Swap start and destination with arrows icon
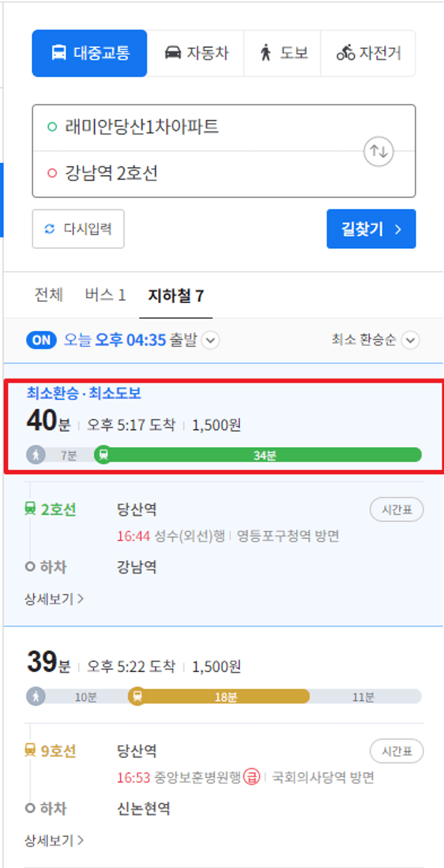Screen dimensions: 444x868 [379, 151]
